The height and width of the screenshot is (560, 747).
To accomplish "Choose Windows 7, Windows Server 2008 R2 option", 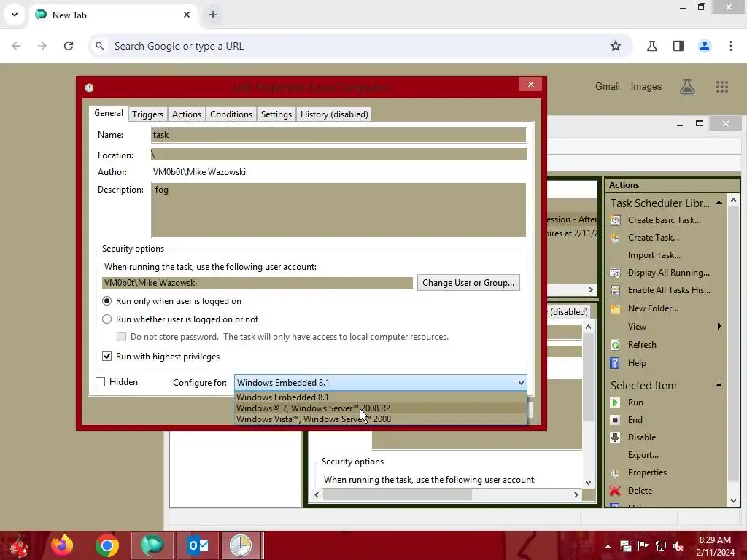I will pos(381,408).
